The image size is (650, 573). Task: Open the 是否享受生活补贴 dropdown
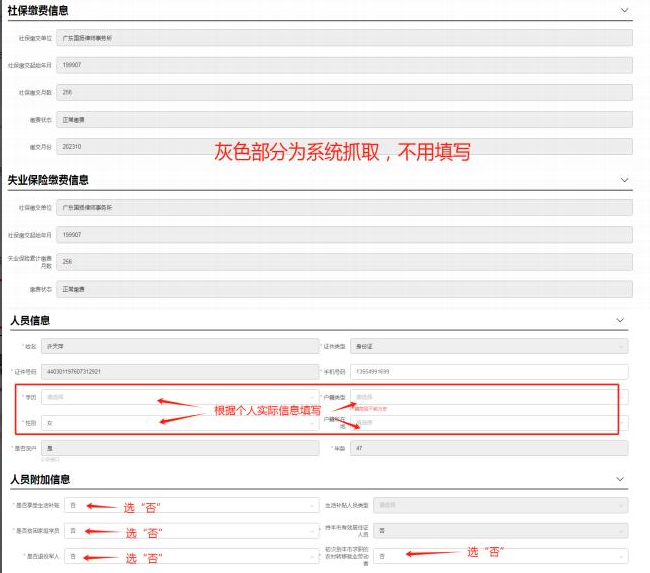(x=192, y=505)
